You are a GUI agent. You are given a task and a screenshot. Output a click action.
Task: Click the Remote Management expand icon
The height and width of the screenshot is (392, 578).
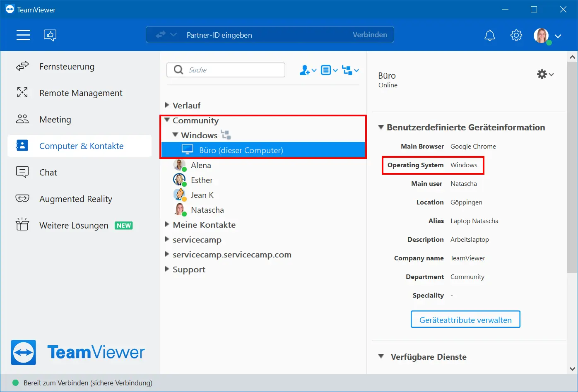[x=22, y=93]
